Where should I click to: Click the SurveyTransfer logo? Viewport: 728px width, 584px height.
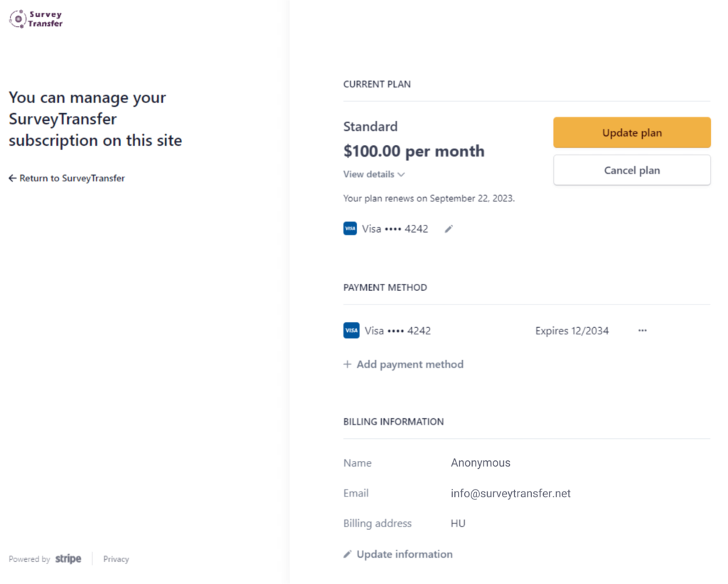pos(36,18)
